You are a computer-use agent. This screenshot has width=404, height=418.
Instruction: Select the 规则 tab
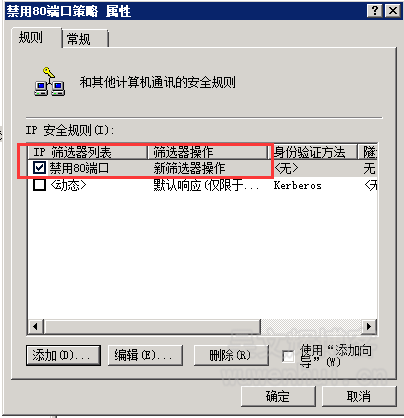(x=37, y=38)
